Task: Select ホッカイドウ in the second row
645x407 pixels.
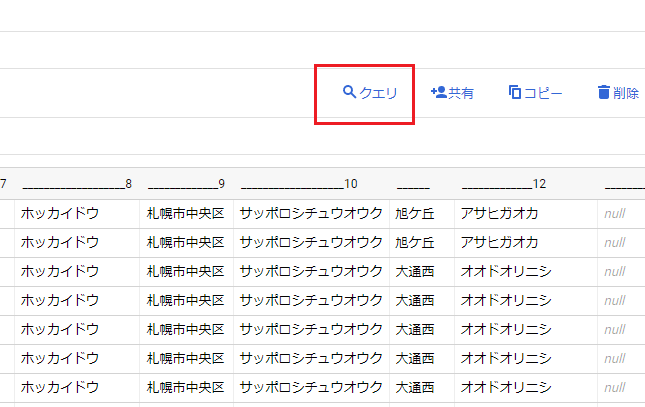Action: [60, 242]
